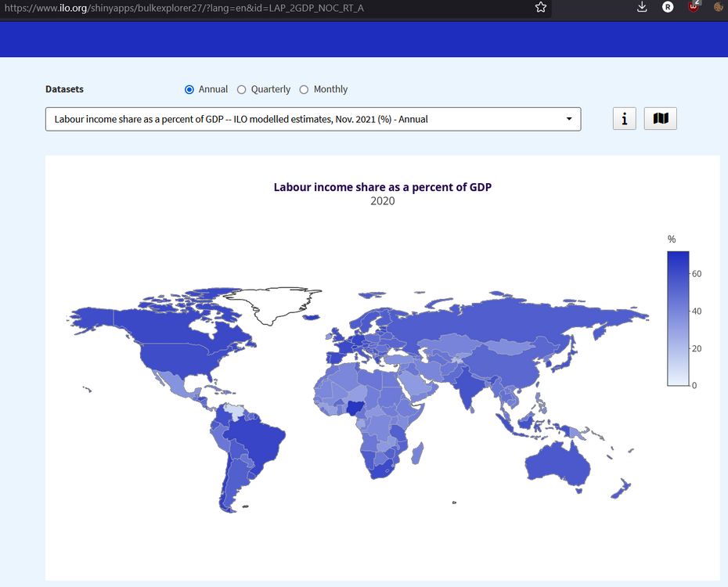The width and height of the screenshot is (728, 587).
Task: Click the percent color scale legend bar
Action: 678,318
